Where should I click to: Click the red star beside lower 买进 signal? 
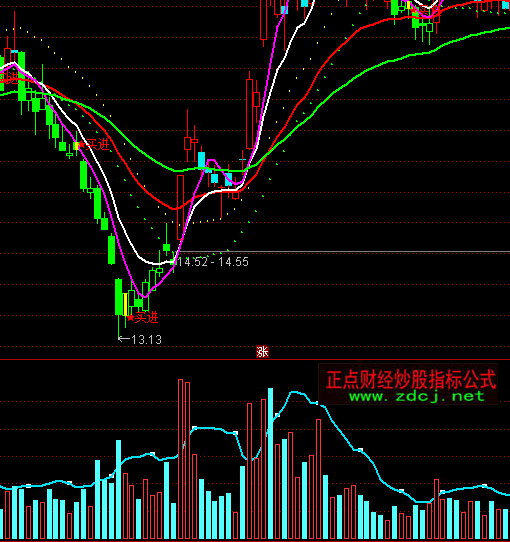coord(130,318)
